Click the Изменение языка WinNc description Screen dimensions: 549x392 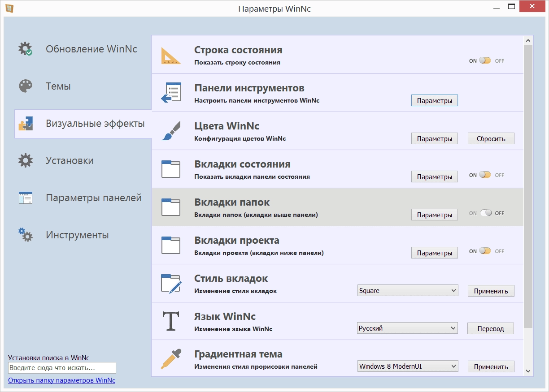(x=233, y=329)
